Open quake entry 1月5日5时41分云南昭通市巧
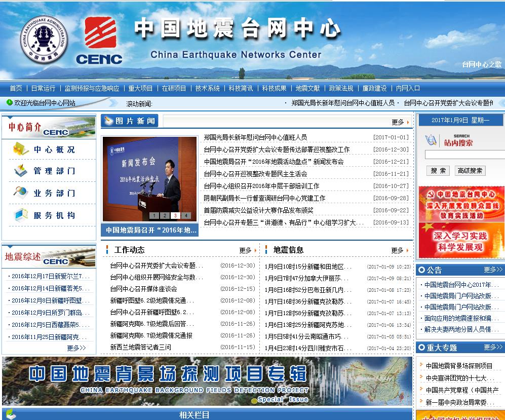This screenshot has height=420, width=505. 306,336
